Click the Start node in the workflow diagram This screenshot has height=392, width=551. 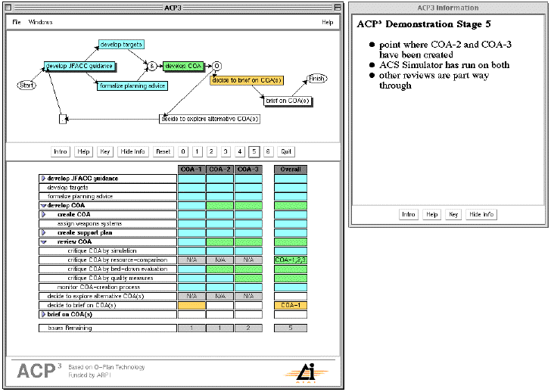(x=26, y=85)
